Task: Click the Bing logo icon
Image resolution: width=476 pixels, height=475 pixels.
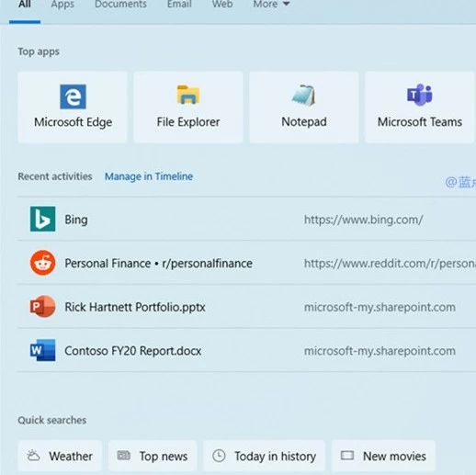Action: pyautogui.click(x=43, y=219)
